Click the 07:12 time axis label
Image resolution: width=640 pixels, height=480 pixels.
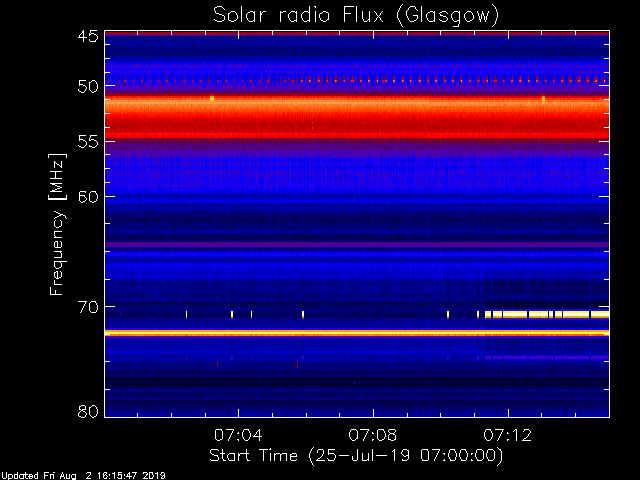click(x=508, y=436)
